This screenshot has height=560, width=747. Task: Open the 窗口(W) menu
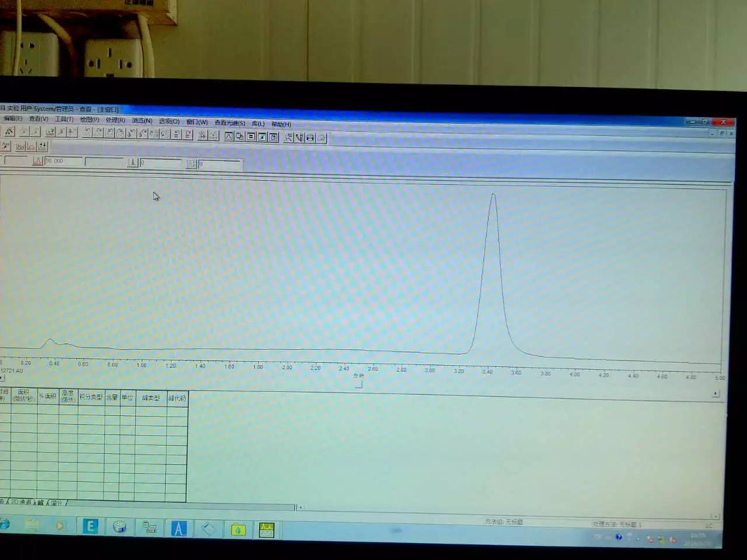(197, 122)
